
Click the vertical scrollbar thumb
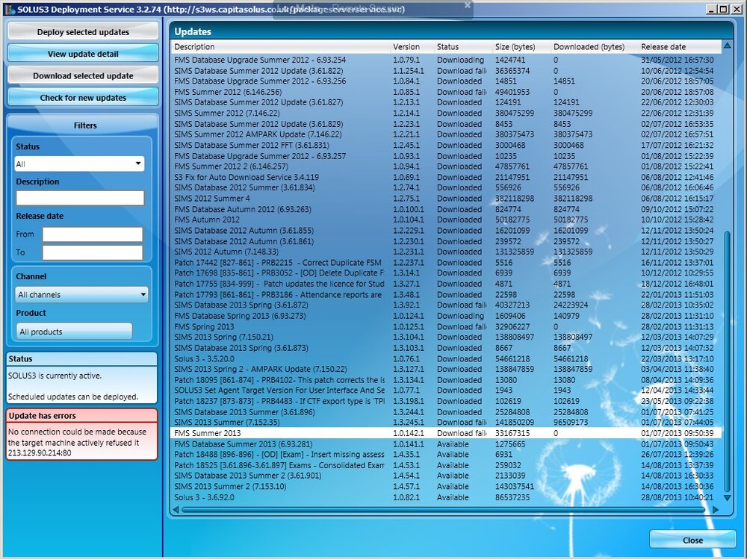pos(727,361)
